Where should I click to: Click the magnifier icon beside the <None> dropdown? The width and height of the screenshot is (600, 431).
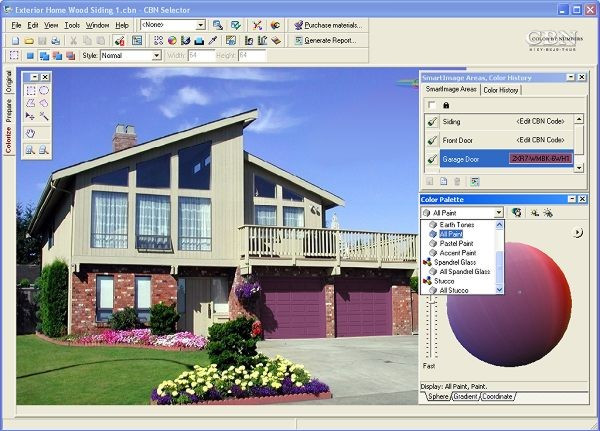[x=218, y=25]
